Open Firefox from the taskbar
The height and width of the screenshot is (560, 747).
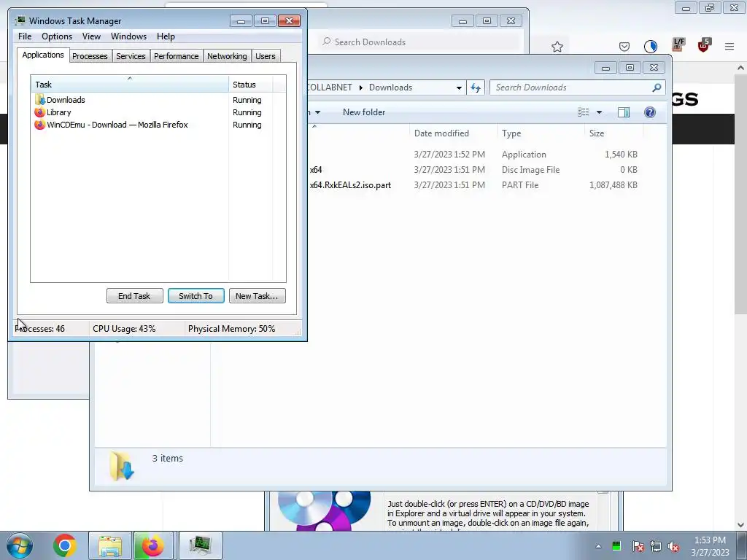[153, 545]
